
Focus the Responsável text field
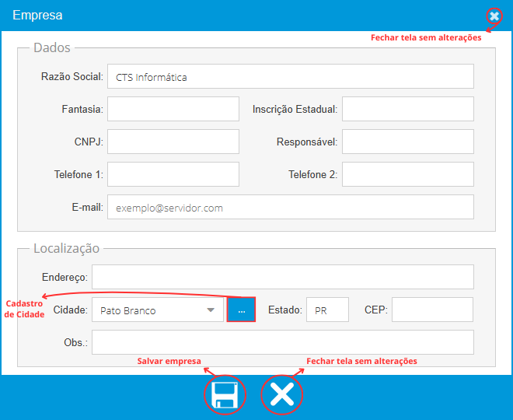pos(407,142)
